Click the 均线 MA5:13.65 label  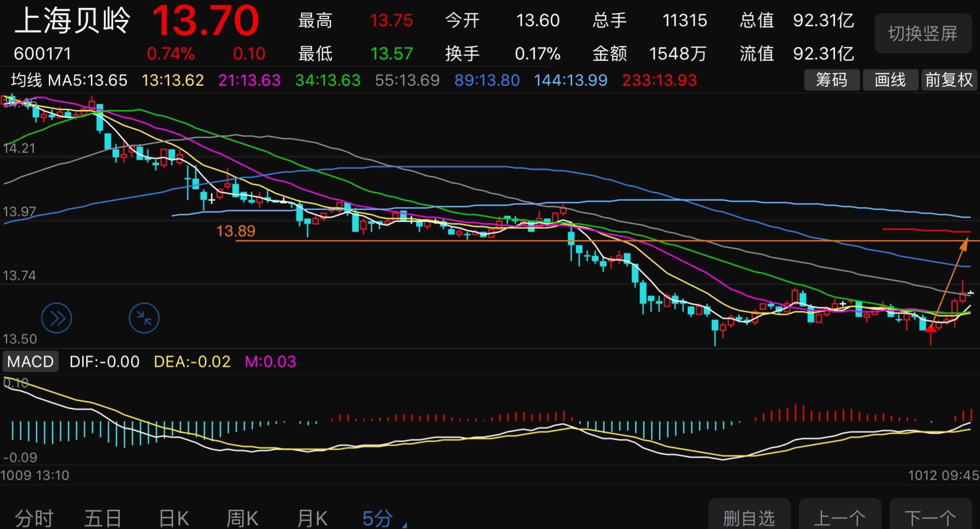point(69,80)
